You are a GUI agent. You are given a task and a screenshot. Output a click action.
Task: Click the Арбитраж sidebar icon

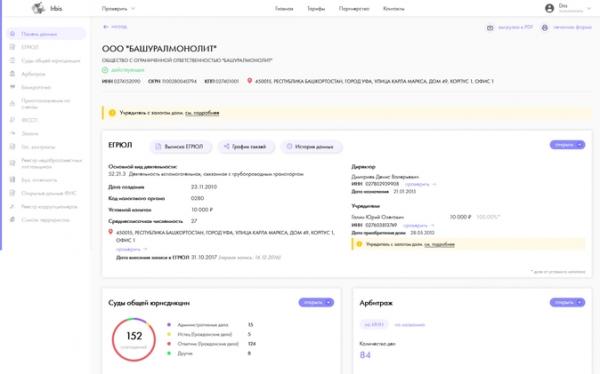click(x=12, y=74)
